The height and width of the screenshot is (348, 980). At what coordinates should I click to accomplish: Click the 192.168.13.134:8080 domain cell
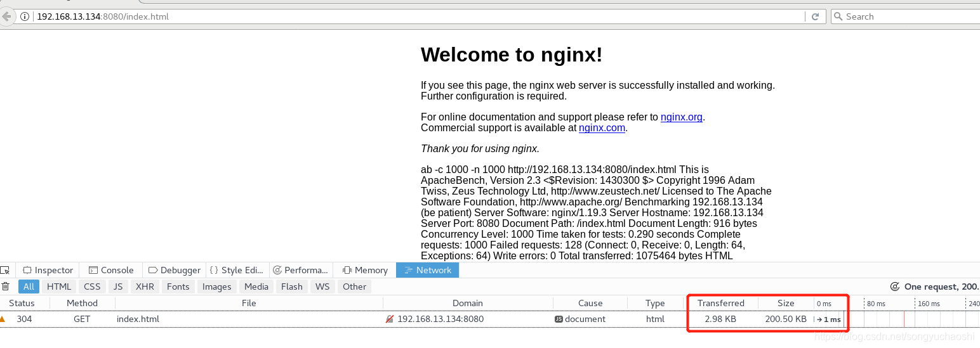[x=440, y=319]
